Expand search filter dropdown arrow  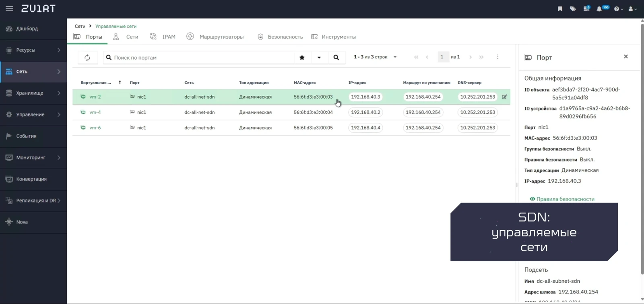[319, 58]
